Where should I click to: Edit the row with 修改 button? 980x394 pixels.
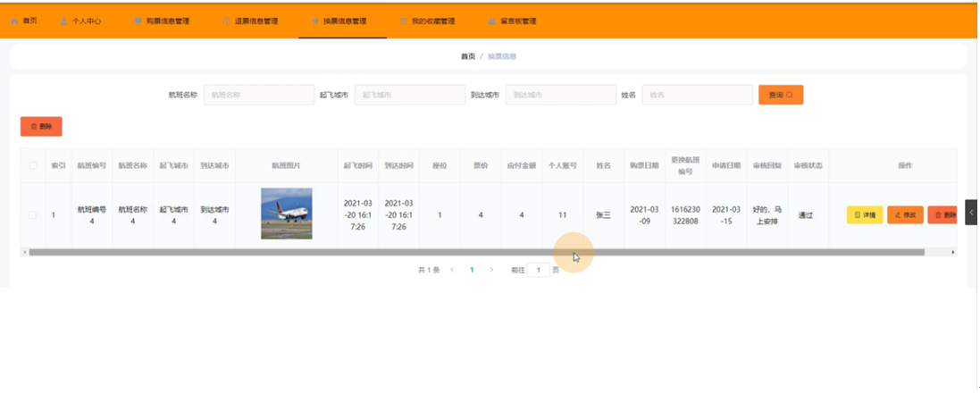click(x=905, y=215)
